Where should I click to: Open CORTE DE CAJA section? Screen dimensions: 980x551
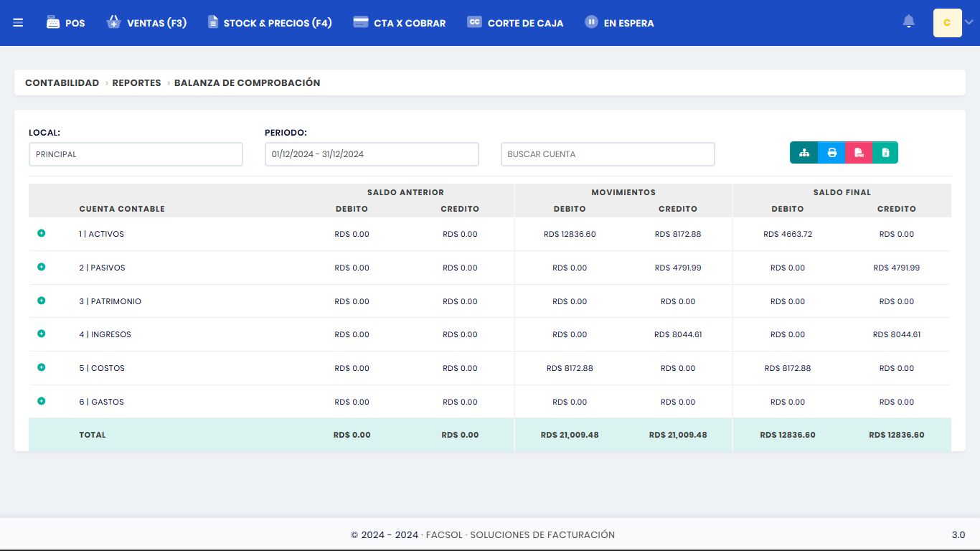coord(515,23)
